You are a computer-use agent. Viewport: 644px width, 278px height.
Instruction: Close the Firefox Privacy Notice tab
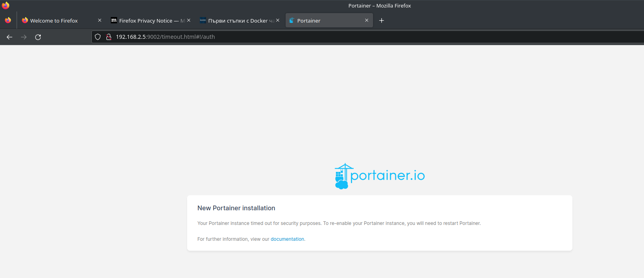click(189, 20)
